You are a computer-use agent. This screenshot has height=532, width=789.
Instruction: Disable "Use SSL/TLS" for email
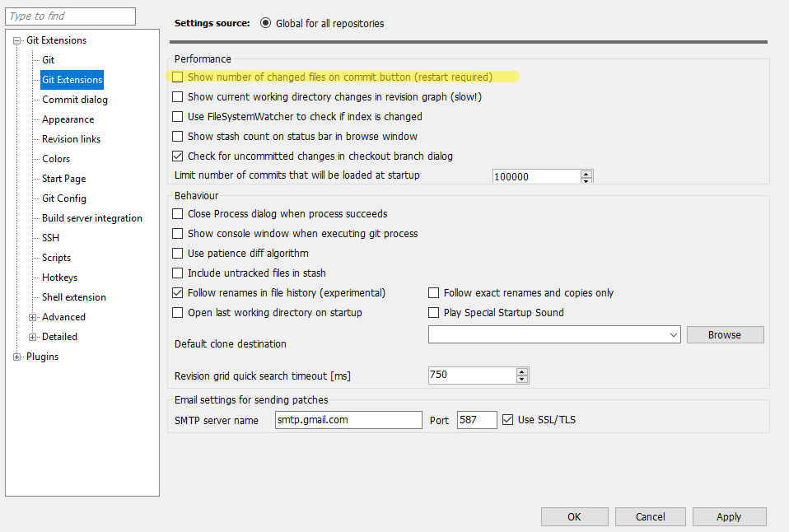(507, 419)
